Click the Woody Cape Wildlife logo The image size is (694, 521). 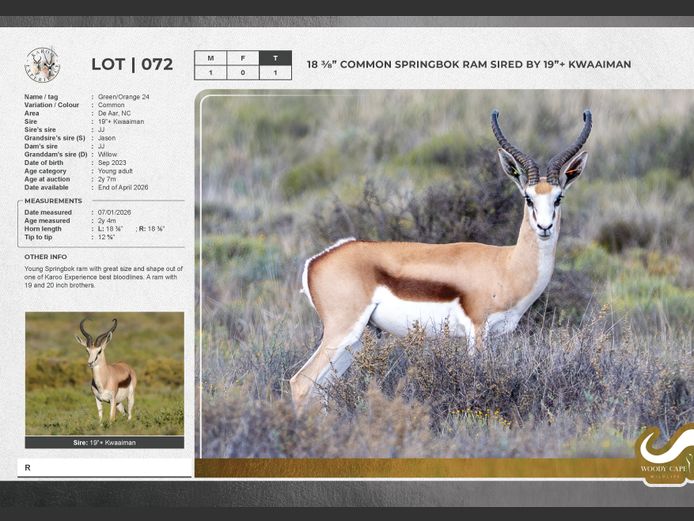click(664, 455)
